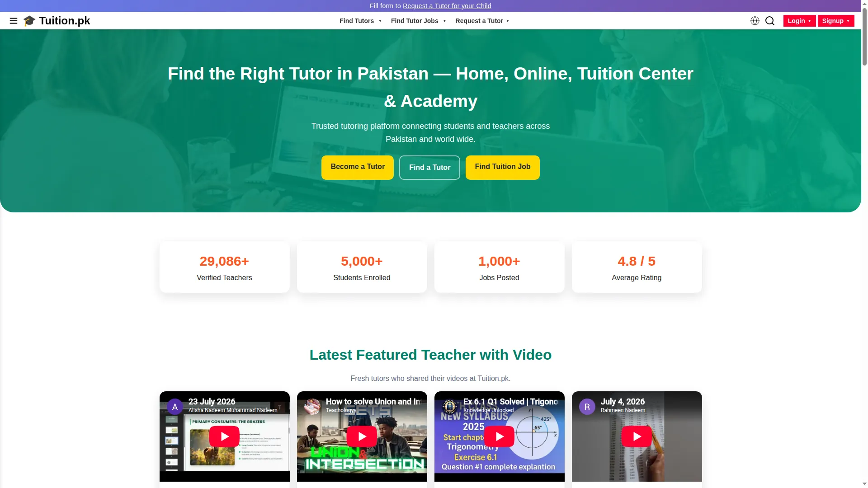Play the July 4, 2026 video

637,436
